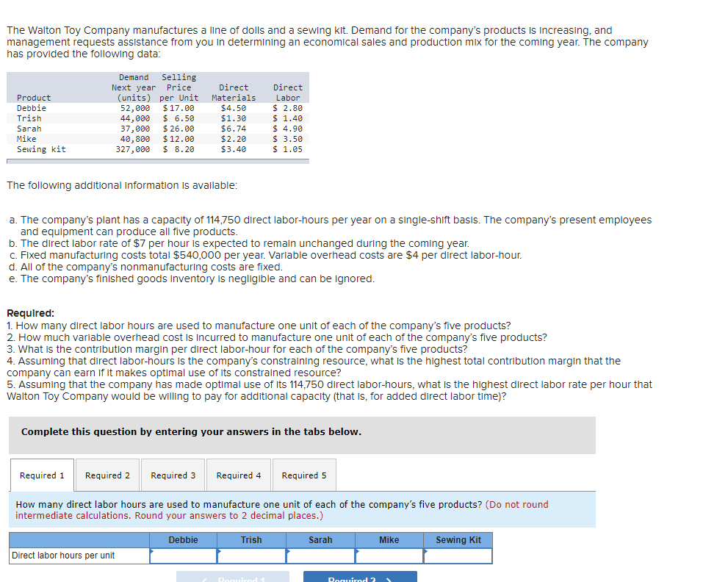Go to next with Required 2 button
Image resolution: width=728 pixels, height=582 pixels.
[360, 577]
